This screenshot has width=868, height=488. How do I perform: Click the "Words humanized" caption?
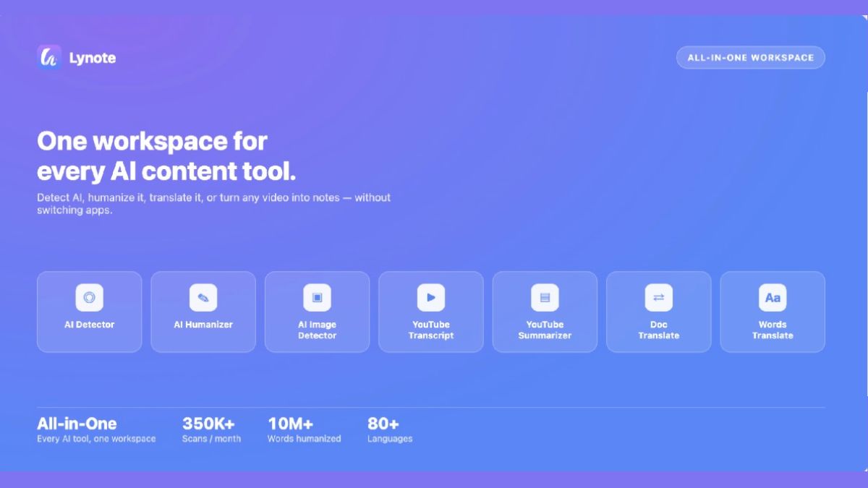(304, 439)
